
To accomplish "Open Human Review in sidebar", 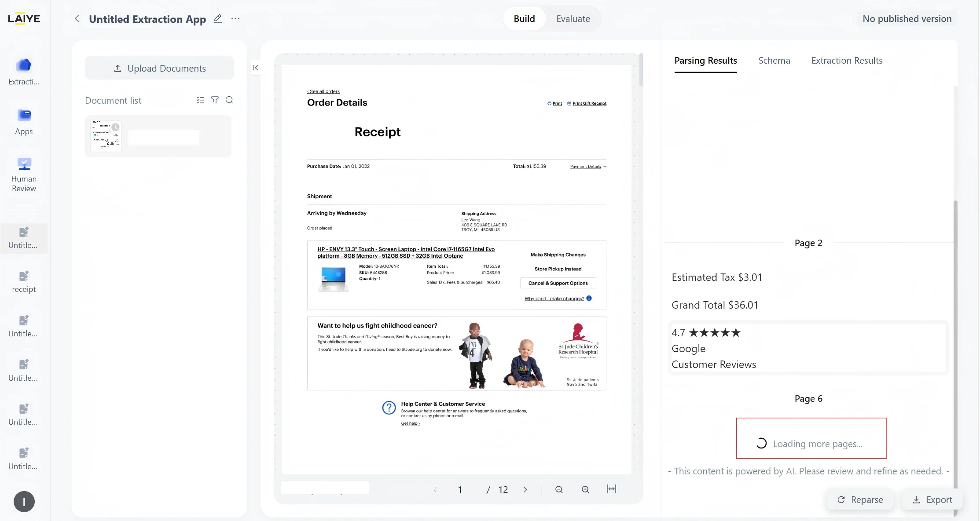I will pos(24,175).
